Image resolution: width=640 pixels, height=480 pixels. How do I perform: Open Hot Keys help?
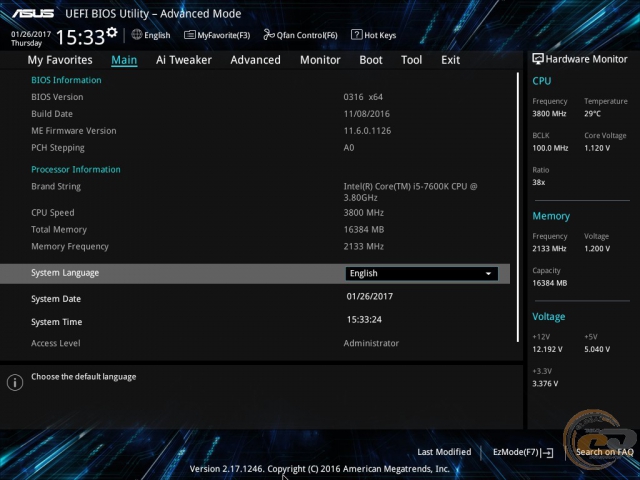click(x=373, y=35)
